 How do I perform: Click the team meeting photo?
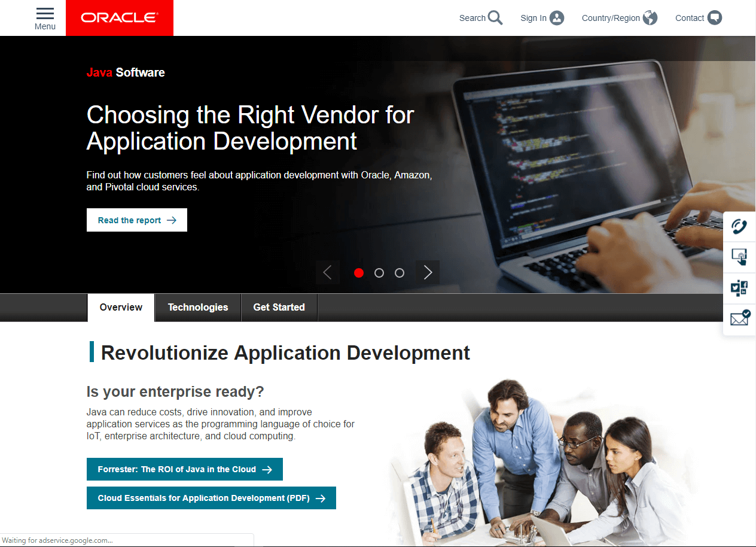541,463
